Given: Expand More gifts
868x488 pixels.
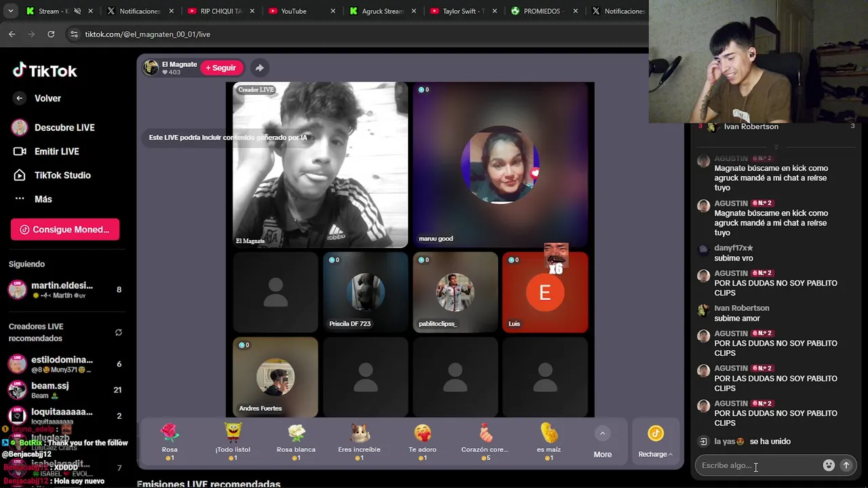Looking at the screenshot, I should 602,442.
